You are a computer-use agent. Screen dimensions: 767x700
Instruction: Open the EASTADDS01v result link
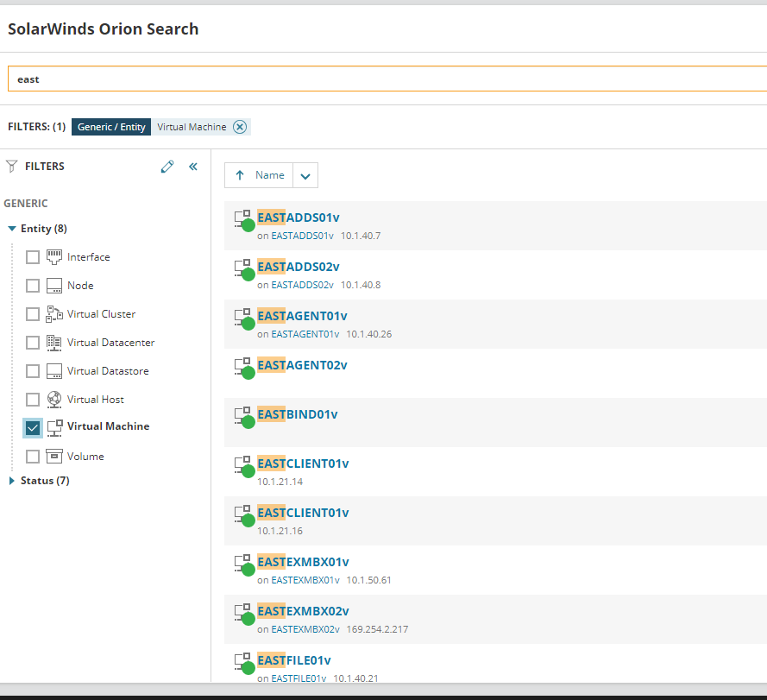pyautogui.click(x=299, y=218)
